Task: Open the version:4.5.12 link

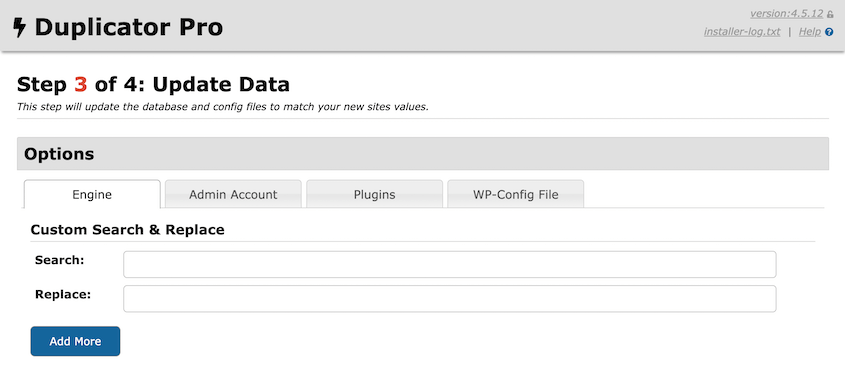Action: point(786,14)
